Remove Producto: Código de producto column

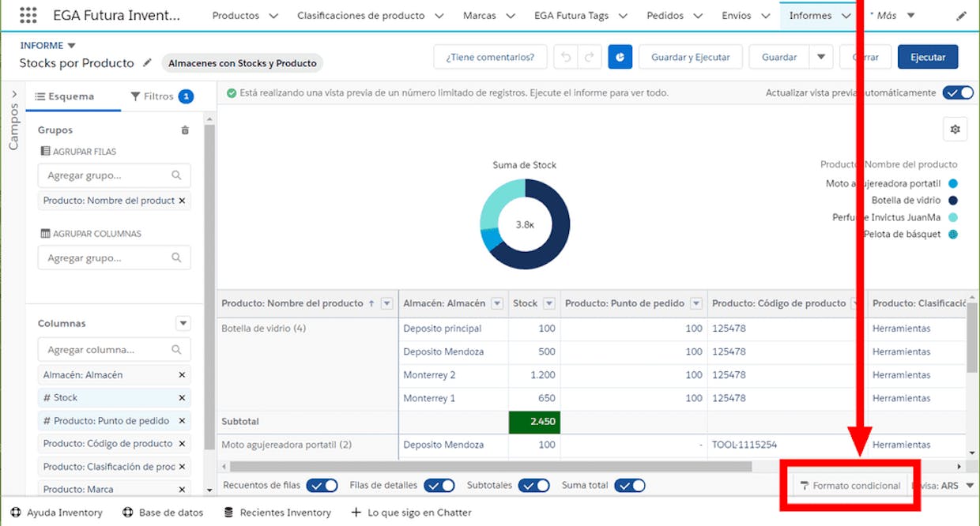(x=182, y=444)
